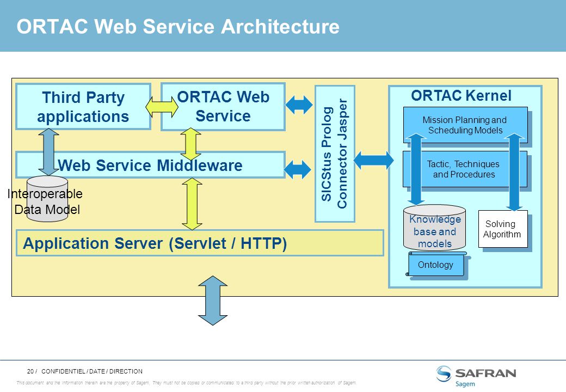Viewport: 566px width, 392px height.
Task: Click yellow arrow between Third Party and ORTAC Web Service
Action: (x=162, y=107)
